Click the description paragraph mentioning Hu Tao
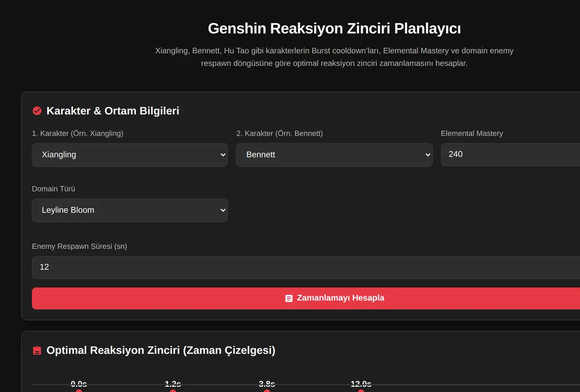580x392 pixels. coord(334,57)
